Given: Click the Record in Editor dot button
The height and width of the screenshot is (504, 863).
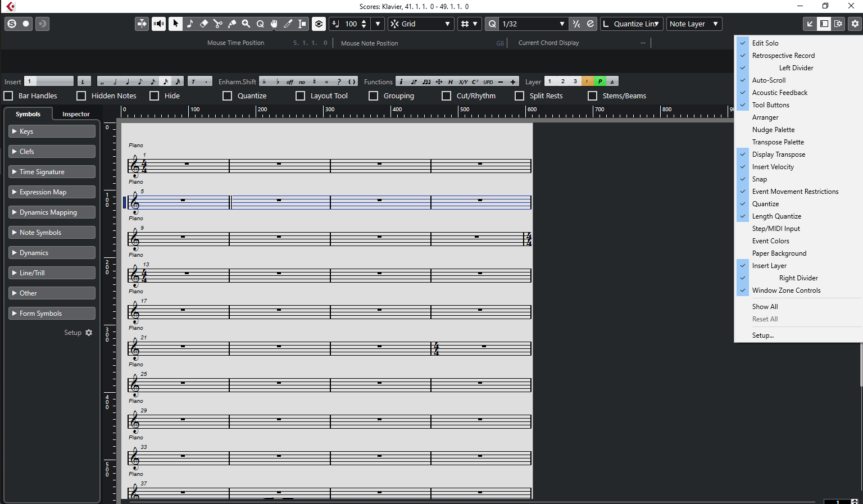Looking at the screenshot, I should (x=26, y=24).
